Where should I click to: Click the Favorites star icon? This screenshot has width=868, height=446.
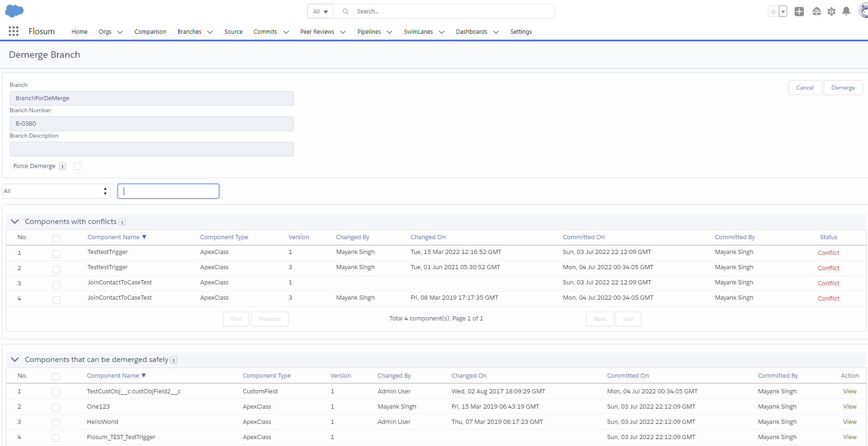(773, 12)
